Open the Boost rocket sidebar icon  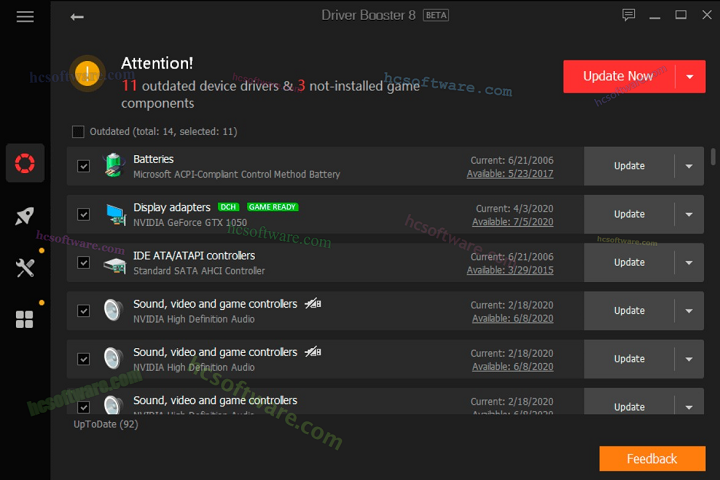tap(25, 216)
